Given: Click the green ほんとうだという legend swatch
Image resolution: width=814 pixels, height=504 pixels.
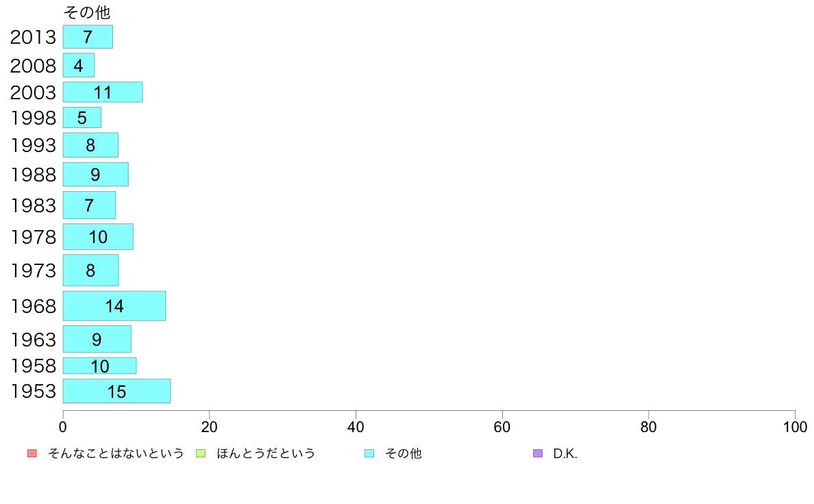Looking at the screenshot, I should pos(200,453).
